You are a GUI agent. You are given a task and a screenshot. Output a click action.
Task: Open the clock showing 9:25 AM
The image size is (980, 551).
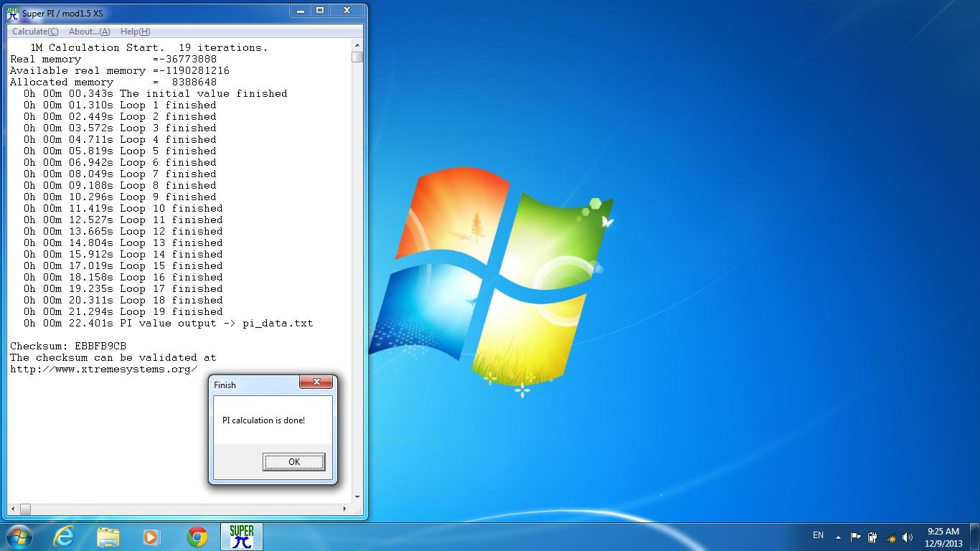pyautogui.click(x=943, y=537)
